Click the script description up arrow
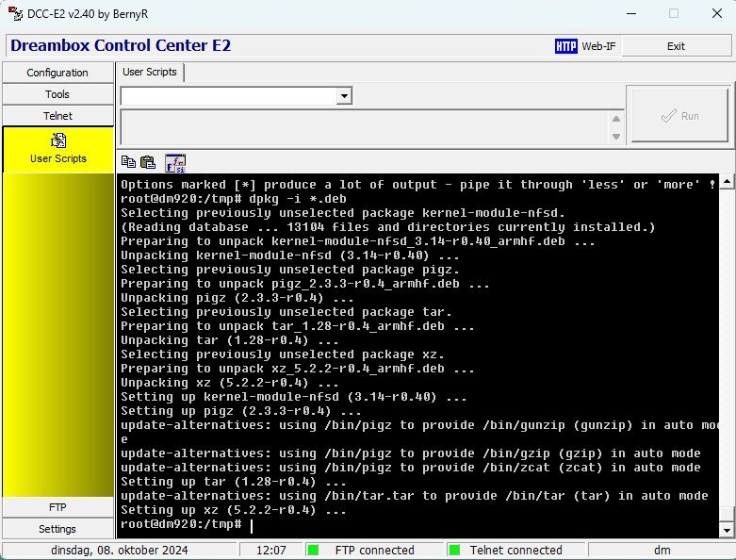 point(616,120)
